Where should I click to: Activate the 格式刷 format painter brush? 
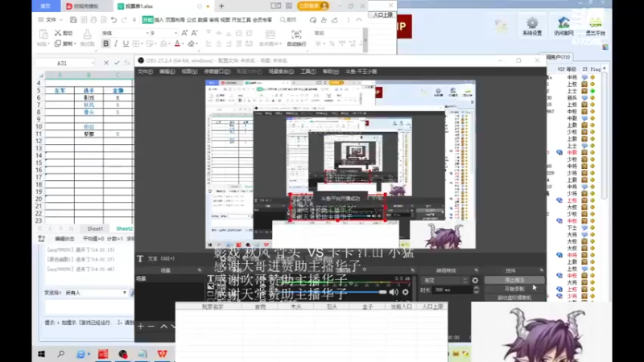pyautogui.click(x=87, y=38)
